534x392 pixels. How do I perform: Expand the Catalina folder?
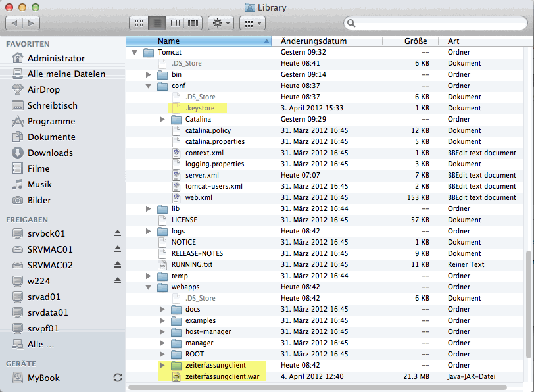point(162,120)
